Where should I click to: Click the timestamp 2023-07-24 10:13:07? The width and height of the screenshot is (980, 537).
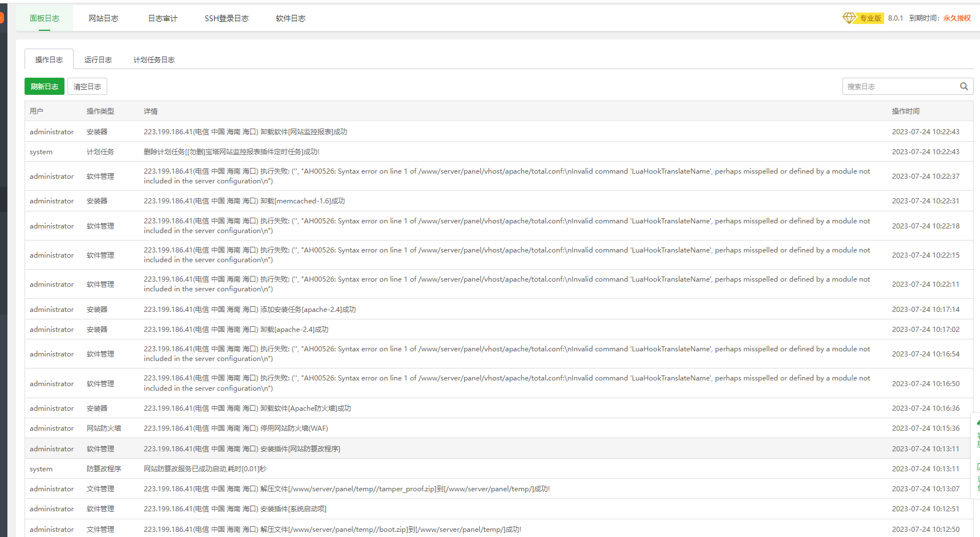point(926,488)
